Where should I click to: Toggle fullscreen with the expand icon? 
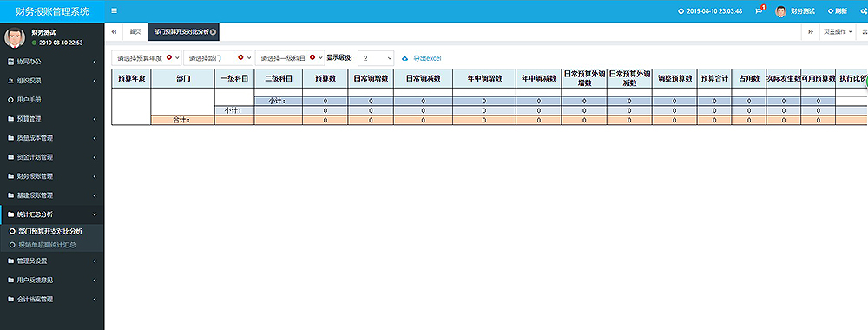[865, 32]
